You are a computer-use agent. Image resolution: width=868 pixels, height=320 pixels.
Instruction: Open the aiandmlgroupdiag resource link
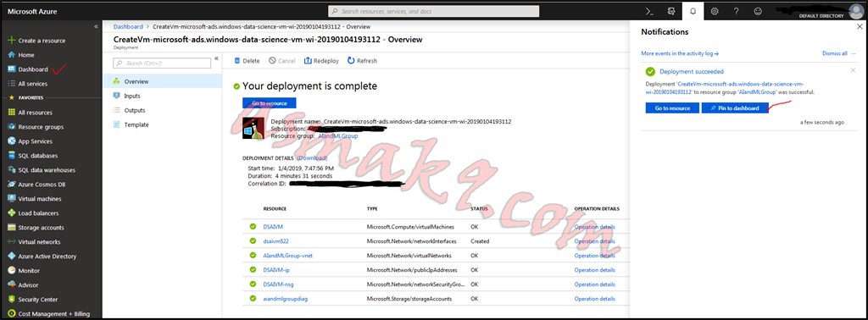click(x=284, y=299)
